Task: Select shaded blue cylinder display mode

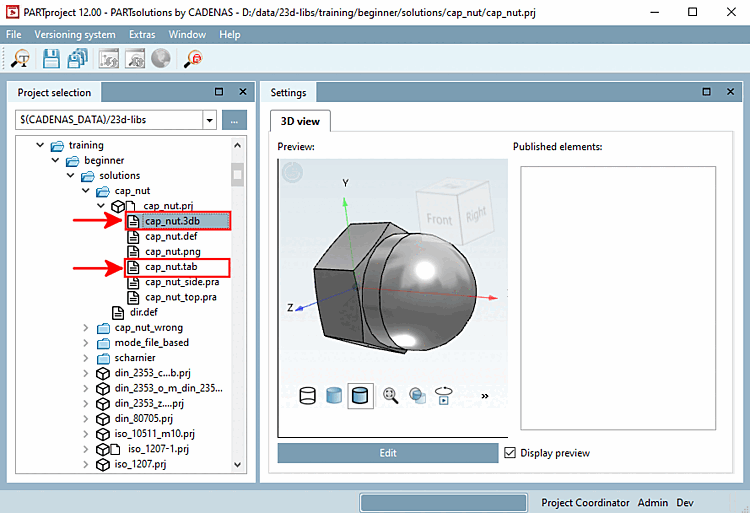Action: pos(334,395)
